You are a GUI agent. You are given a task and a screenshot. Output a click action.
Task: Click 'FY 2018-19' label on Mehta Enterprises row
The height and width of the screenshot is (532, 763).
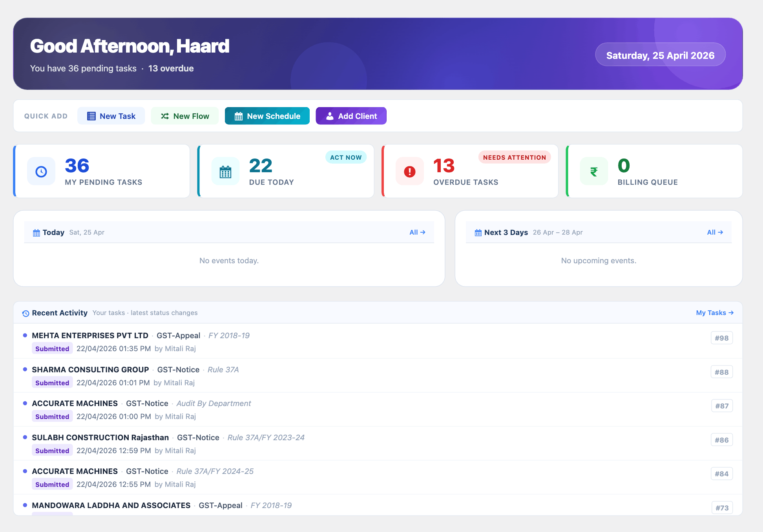pos(229,335)
